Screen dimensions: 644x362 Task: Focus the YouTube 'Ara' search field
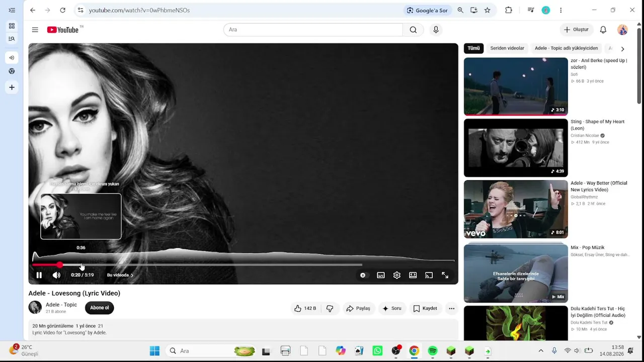coord(313,30)
